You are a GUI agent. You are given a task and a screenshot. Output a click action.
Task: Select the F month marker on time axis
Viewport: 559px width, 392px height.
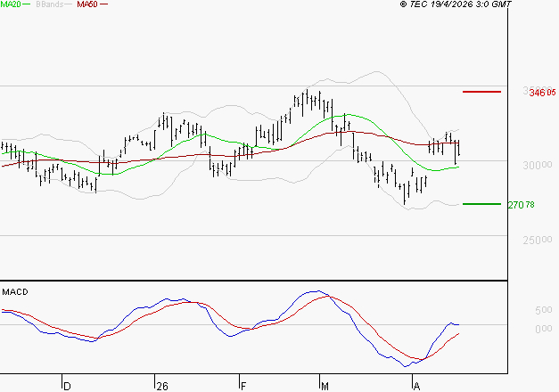(x=243, y=386)
